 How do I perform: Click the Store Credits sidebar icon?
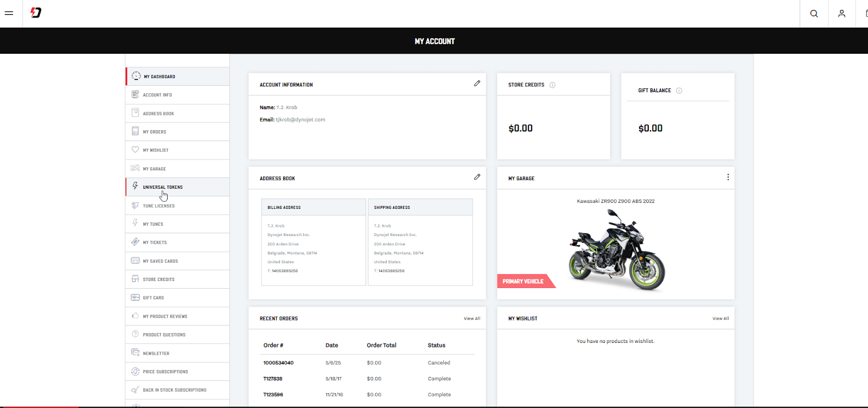click(135, 279)
